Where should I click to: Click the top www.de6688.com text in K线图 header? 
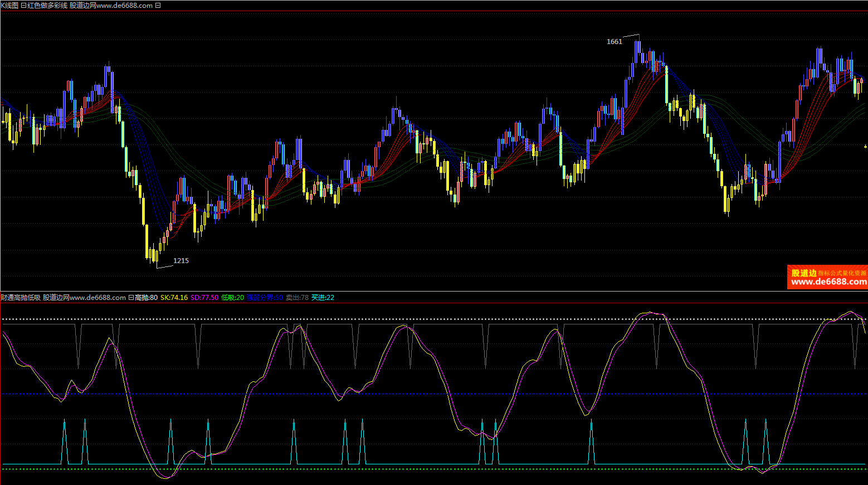click(124, 6)
